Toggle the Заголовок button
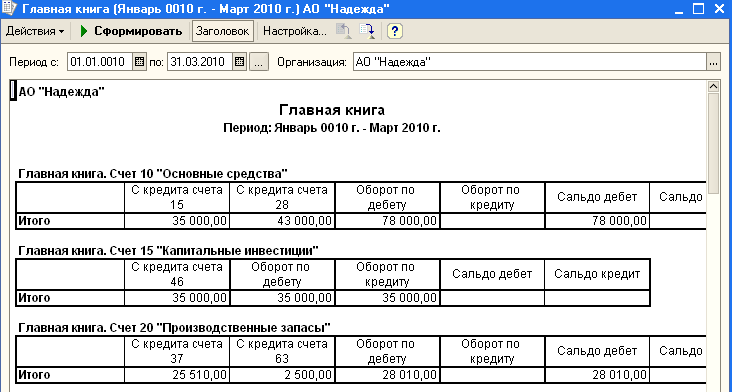Screen dimensions: 732x392 pos(223,31)
